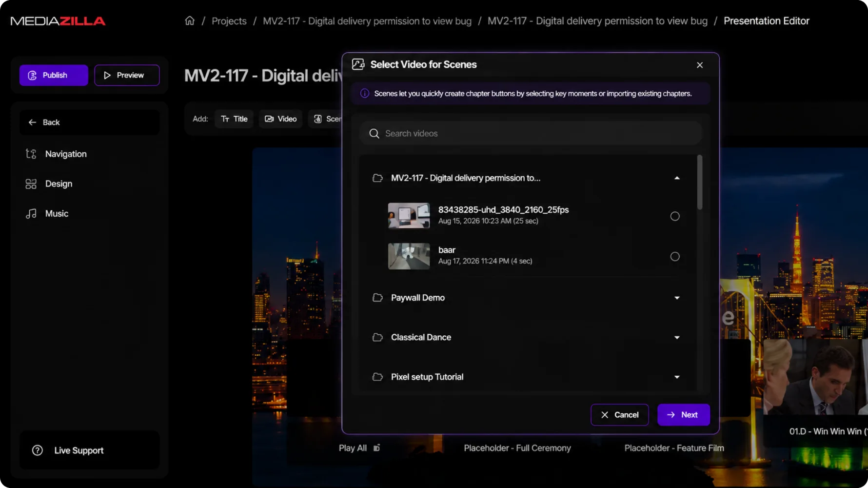The height and width of the screenshot is (488, 868).
Task: Click the Play All icon
Action: (x=376, y=447)
